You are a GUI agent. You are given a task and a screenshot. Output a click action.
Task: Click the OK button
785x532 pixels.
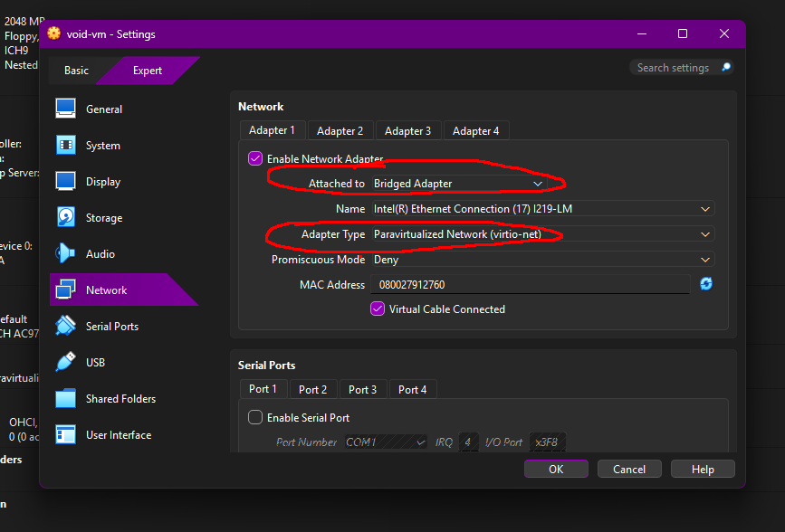pyautogui.click(x=556, y=469)
